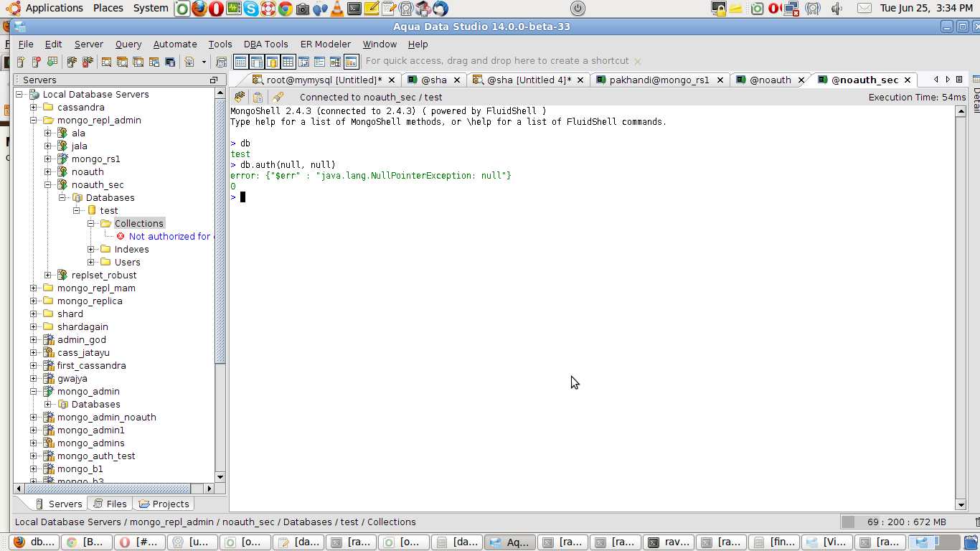Screen dimensions: 980x551
Task: Open the Applications system menu
Action: [x=55, y=8]
